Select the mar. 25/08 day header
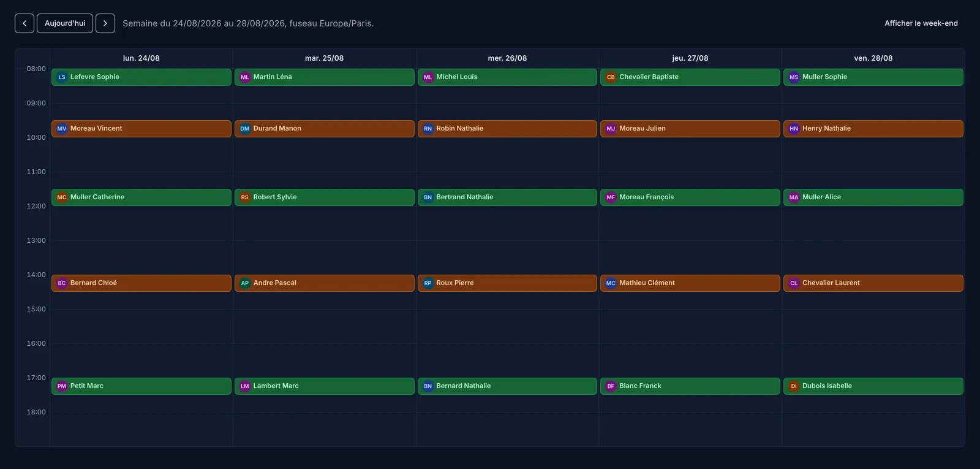980x469 pixels. click(325, 58)
